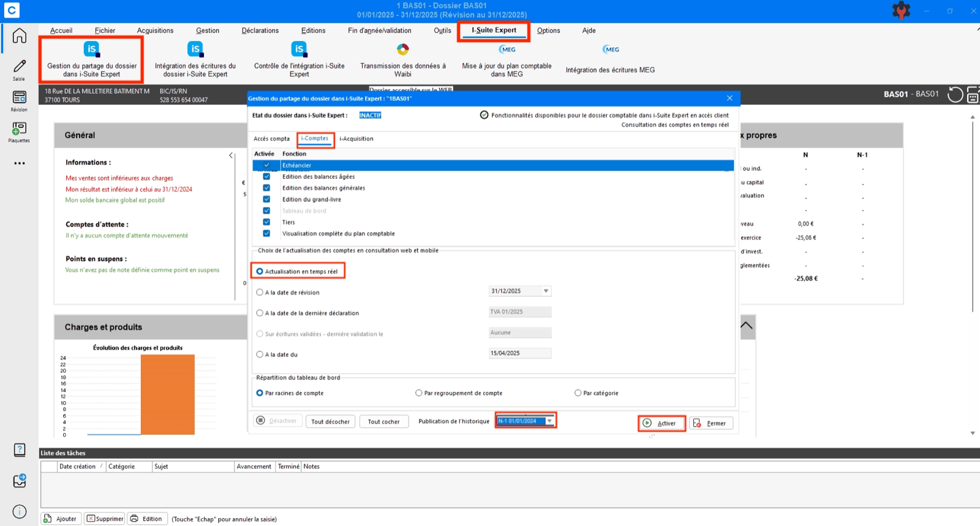
Task: Open the inbox sync icon in sidebar
Action: tap(20, 481)
